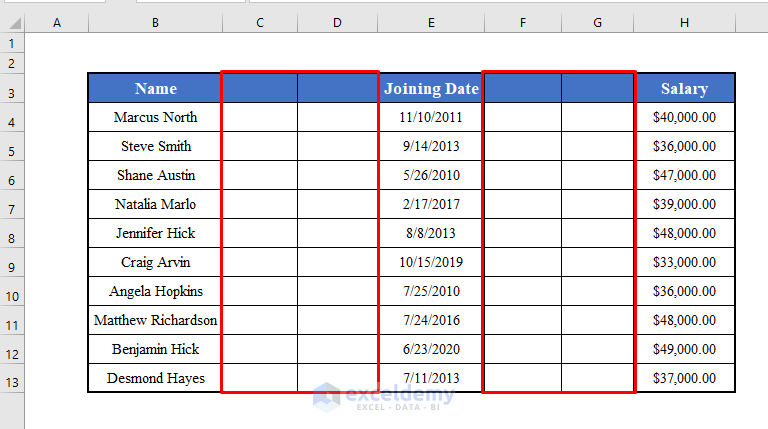Screen dimensions: 768x429
Task: Click column C header
Action: point(259,23)
